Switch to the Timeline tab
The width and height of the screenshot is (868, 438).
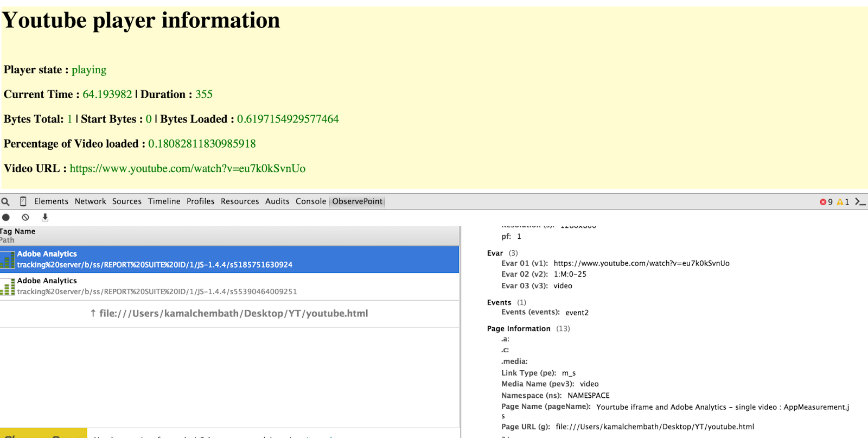coord(164,201)
